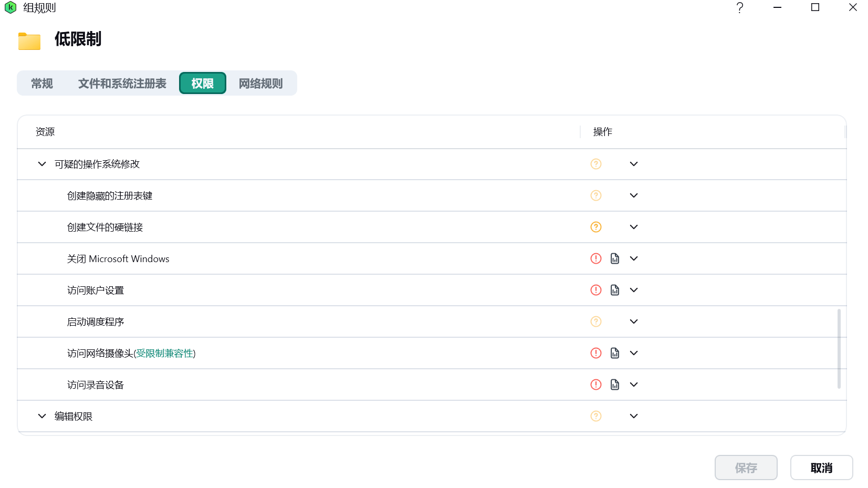Open action dropdown for 访问录音设备
Viewport: 868px width, 488px height.
click(x=634, y=385)
